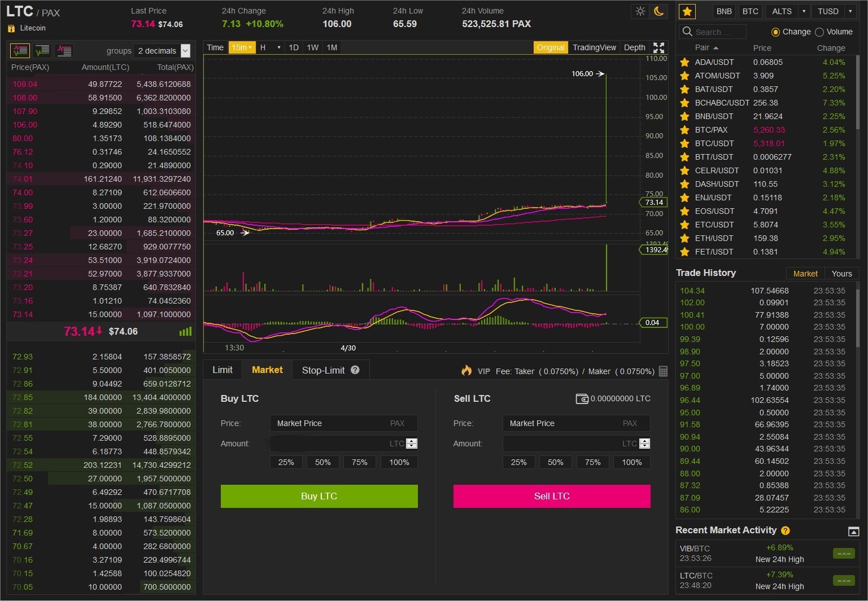868x601 pixels.
Task: Switch to light theme sun icon
Action: (x=640, y=11)
